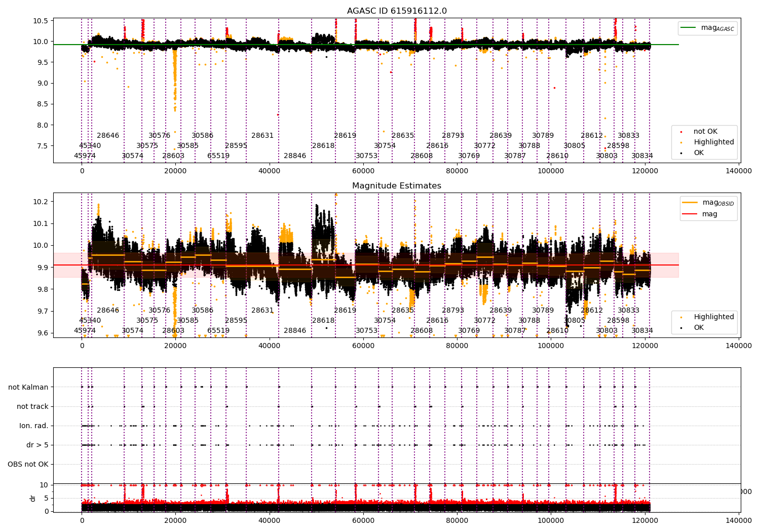Click OBSID label 28595 in the Magnitude Estimates plot
Image resolution: width=760 pixels, height=532 pixels.
pyautogui.click(x=236, y=320)
